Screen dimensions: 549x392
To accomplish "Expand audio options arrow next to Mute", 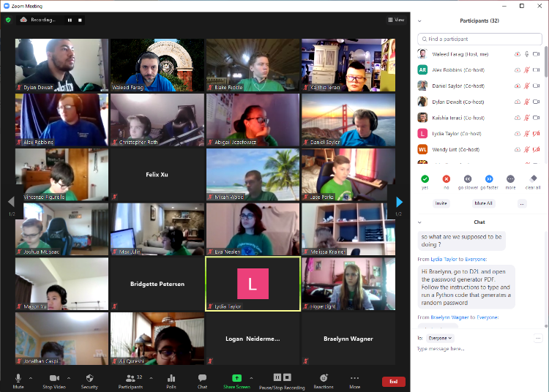I will coord(31,378).
